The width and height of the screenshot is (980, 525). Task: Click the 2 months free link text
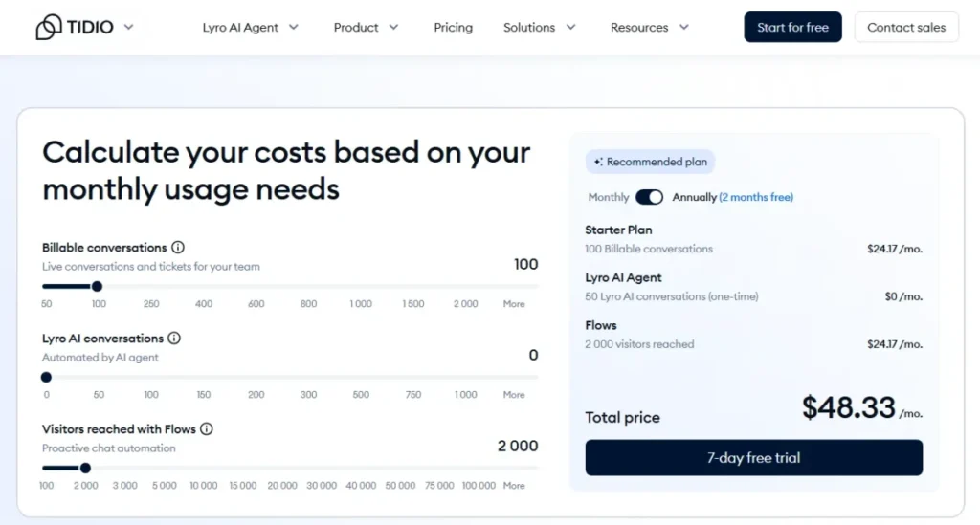(x=756, y=197)
